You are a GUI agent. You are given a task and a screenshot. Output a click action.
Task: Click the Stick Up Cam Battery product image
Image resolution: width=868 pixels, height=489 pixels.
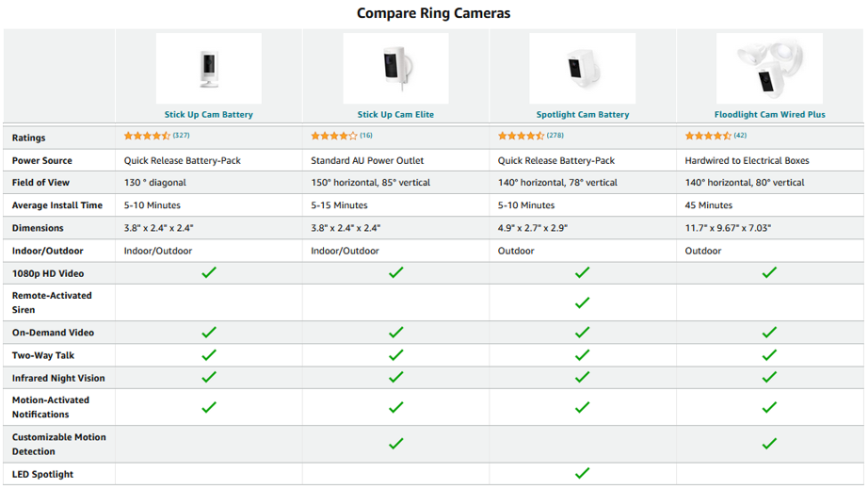[209, 68]
